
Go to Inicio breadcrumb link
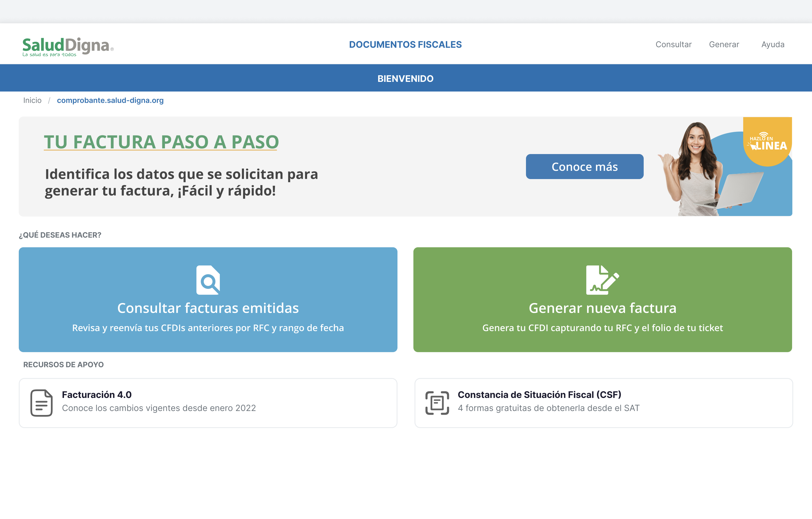(x=32, y=100)
